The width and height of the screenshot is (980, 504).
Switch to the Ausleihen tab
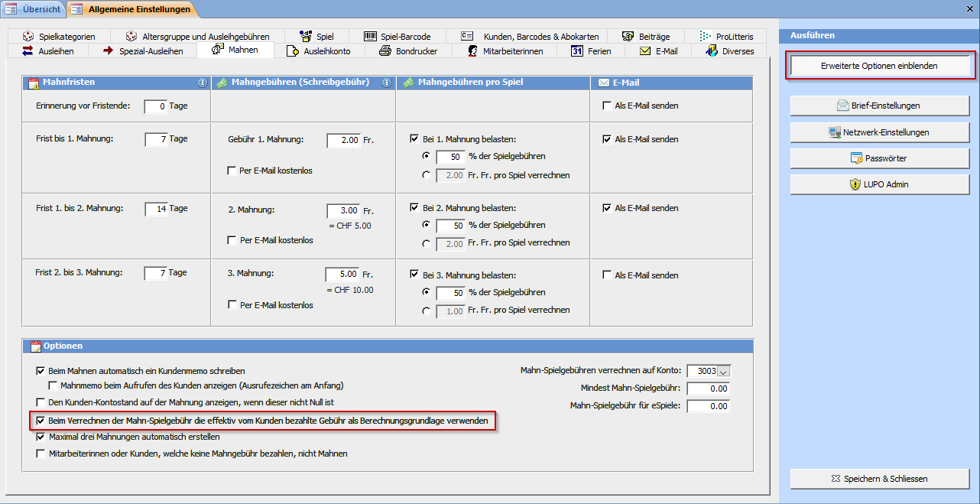pos(50,50)
